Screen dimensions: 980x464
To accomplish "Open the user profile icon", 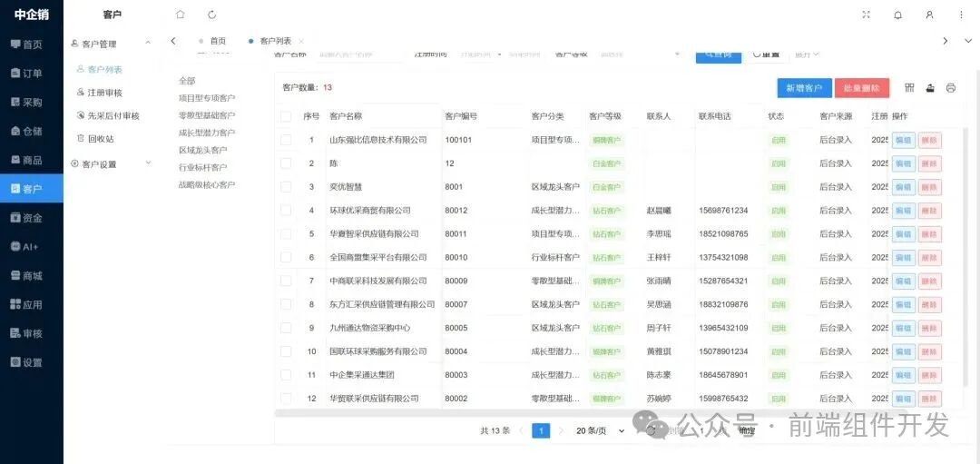I will pos(929,15).
